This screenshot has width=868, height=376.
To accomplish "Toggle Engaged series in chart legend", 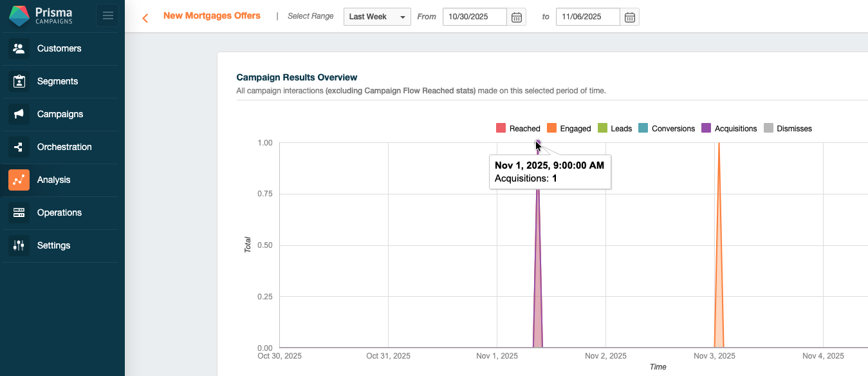I will (x=568, y=129).
